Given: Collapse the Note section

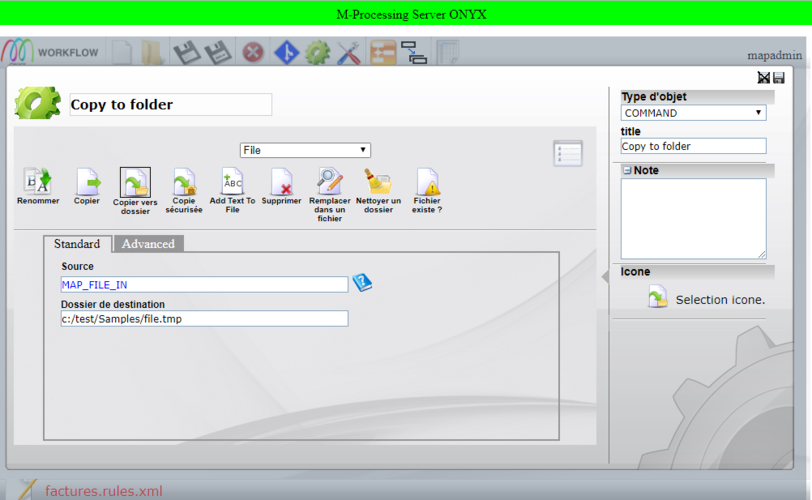Looking at the screenshot, I should [x=627, y=170].
